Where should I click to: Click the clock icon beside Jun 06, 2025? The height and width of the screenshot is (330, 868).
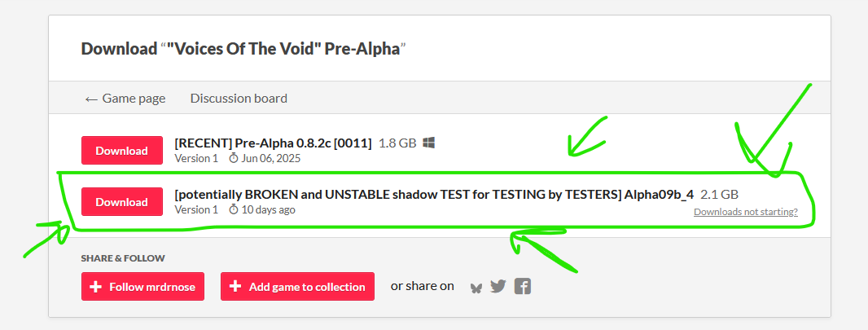point(233,158)
